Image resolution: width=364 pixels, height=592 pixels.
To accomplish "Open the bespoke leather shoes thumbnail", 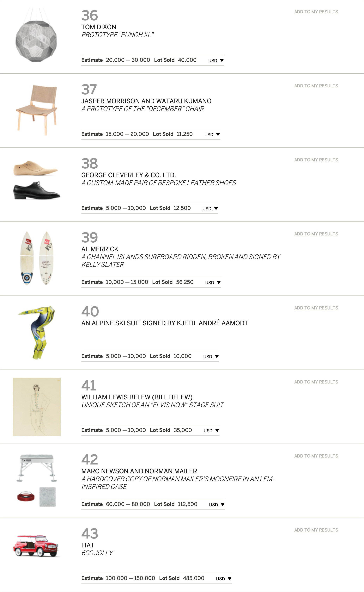I will coord(37,180).
